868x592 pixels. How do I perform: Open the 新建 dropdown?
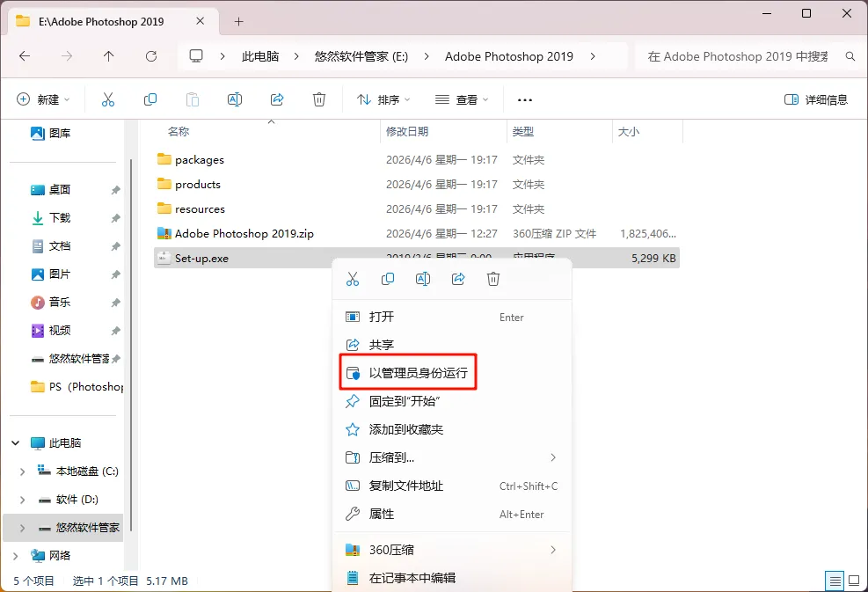pos(43,99)
